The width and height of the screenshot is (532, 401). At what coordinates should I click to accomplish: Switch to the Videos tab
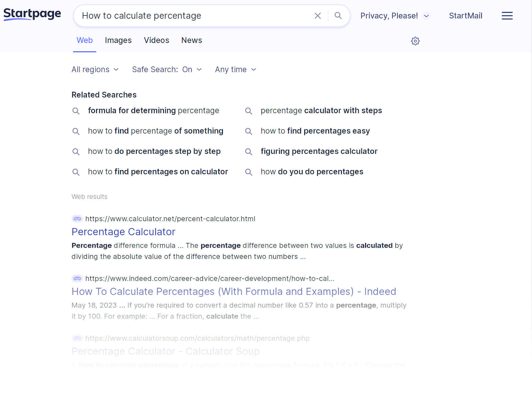pyautogui.click(x=156, y=40)
